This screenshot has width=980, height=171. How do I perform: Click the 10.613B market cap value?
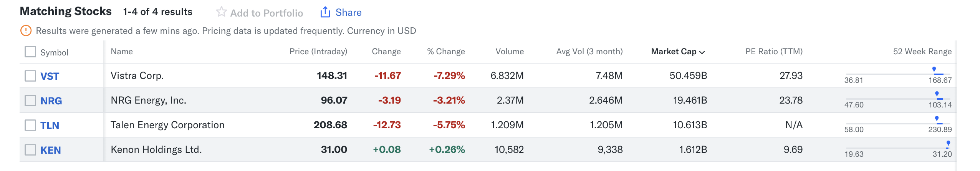pos(690,125)
